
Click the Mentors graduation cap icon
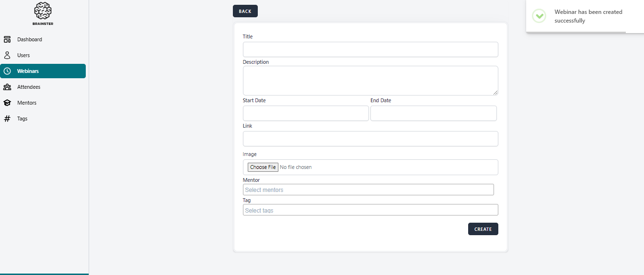click(7, 103)
